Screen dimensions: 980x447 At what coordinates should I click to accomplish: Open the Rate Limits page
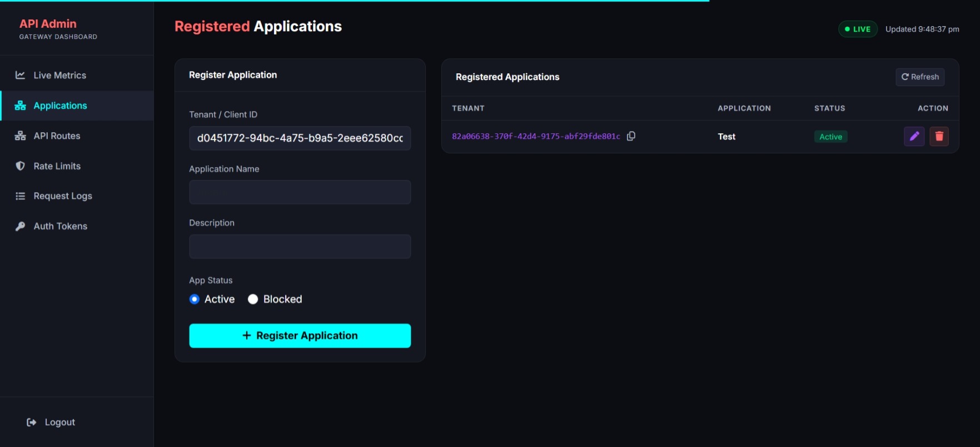(77, 166)
